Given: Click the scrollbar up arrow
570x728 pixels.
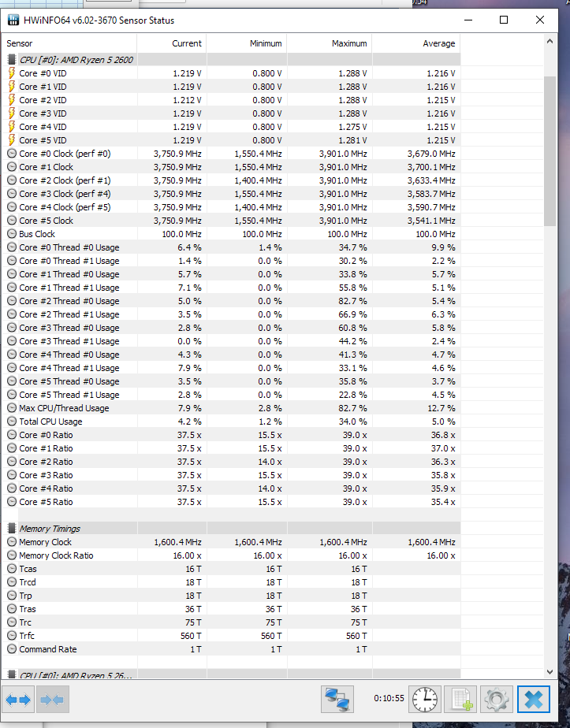Looking at the screenshot, I should (550, 41).
